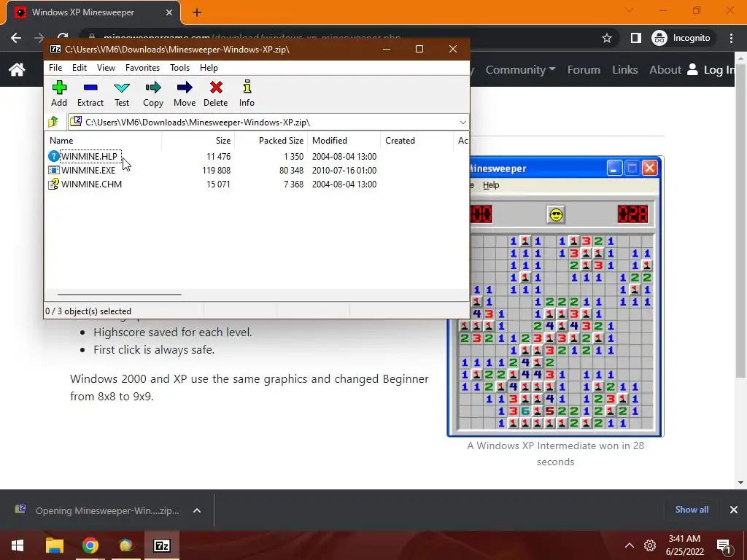Switch to Chrome on the taskbar
The height and width of the screenshot is (560, 747).
click(90, 545)
